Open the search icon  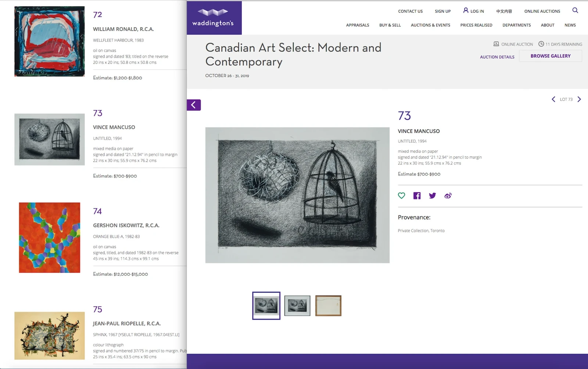tap(575, 11)
